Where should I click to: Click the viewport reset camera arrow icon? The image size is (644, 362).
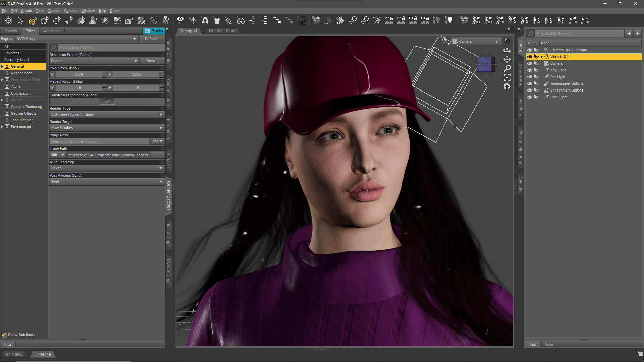tap(507, 87)
